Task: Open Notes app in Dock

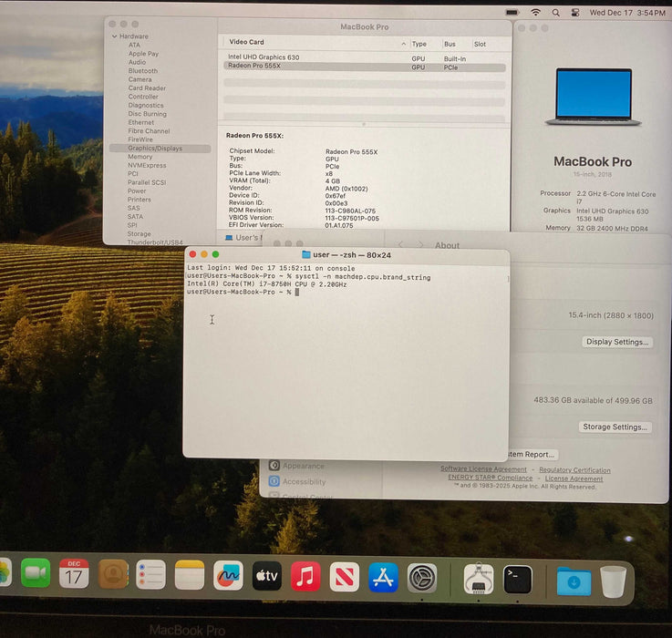Action: click(190, 575)
